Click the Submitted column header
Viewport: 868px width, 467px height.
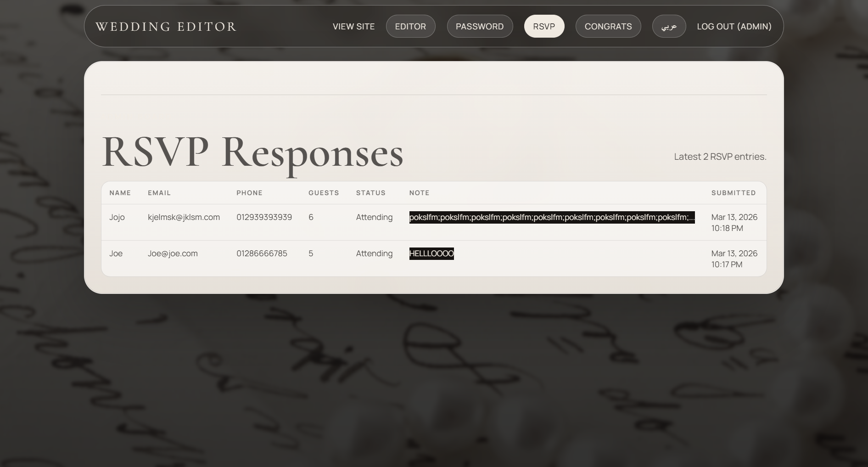(733, 193)
